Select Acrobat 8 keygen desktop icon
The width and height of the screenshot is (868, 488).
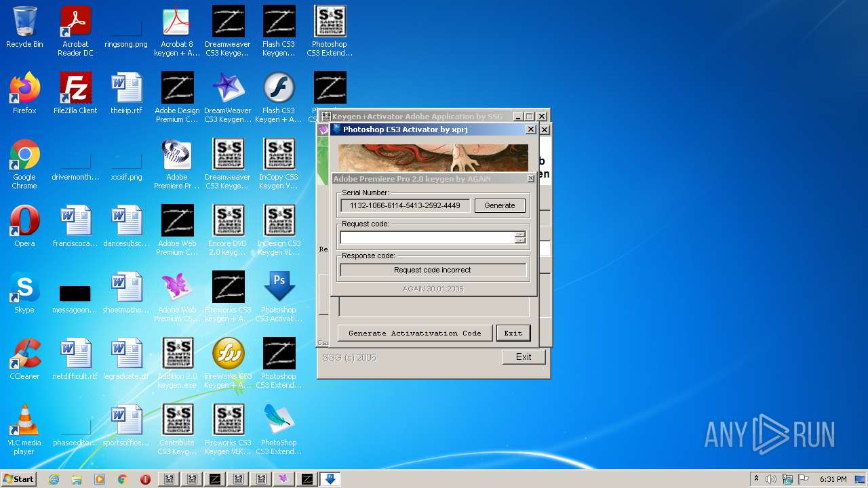tap(177, 30)
